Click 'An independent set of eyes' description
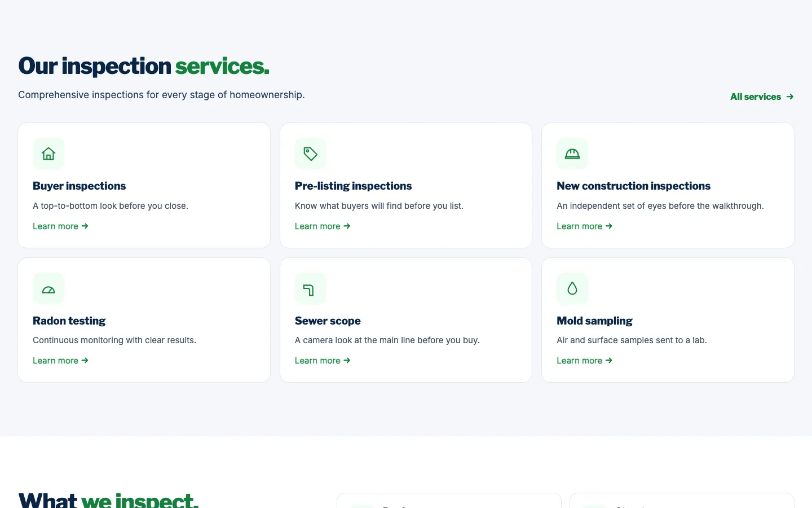Screen dimensions: 812x508 coord(660,206)
